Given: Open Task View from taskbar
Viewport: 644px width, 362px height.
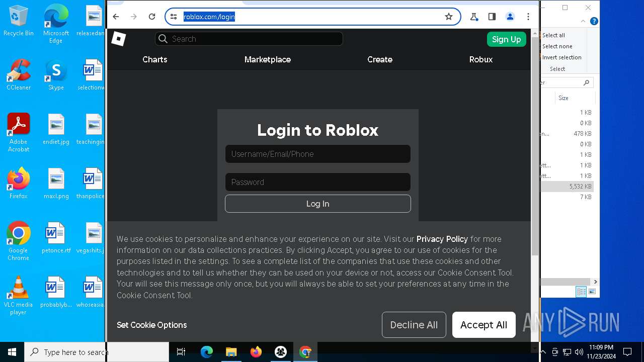Looking at the screenshot, I should click(x=181, y=352).
